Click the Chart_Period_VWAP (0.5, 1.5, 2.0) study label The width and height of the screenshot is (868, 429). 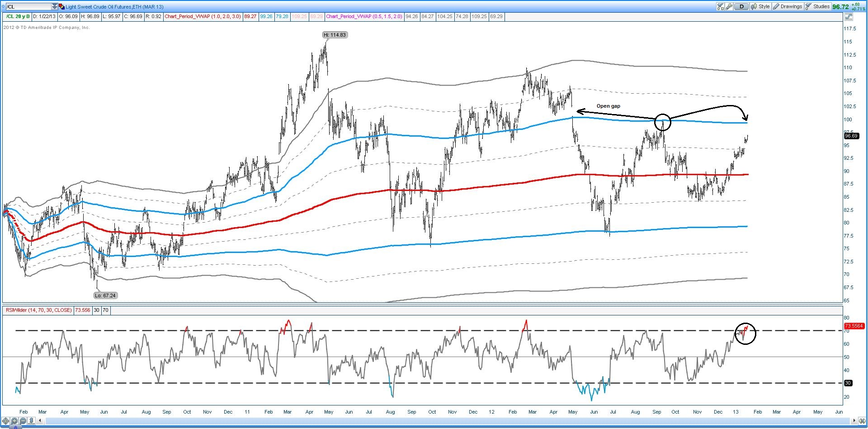364,17
